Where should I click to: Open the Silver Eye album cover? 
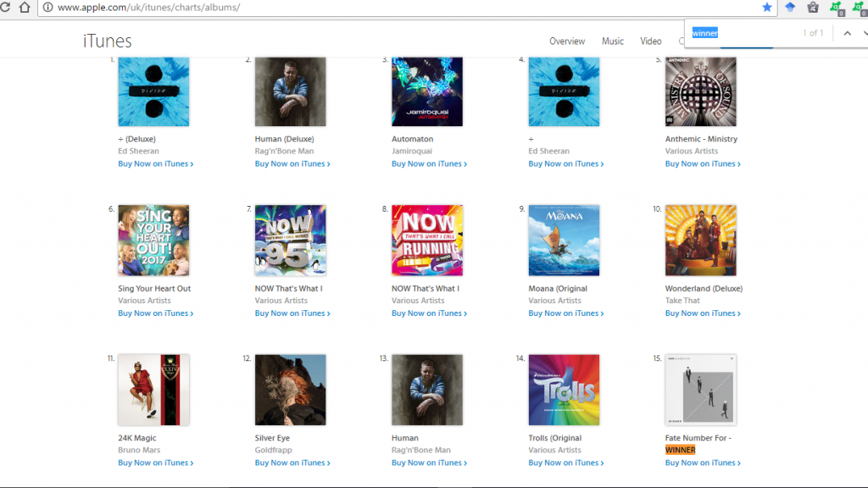(290, 390)
